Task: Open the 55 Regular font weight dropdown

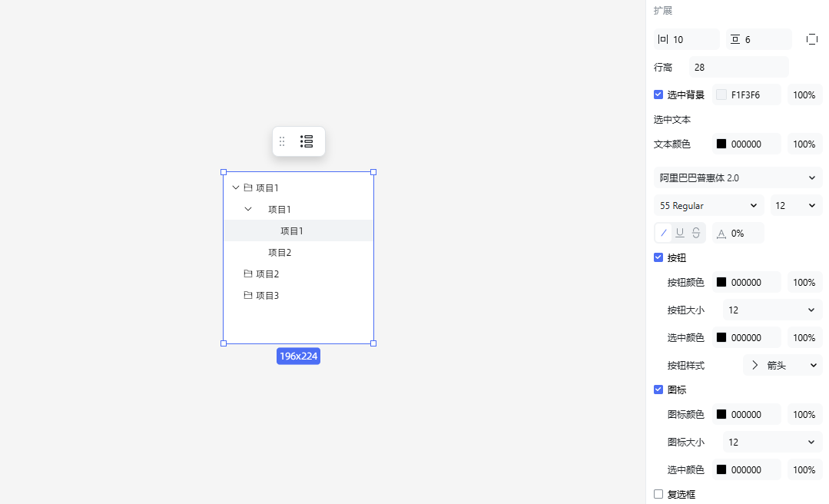Action: click(708, 205)
